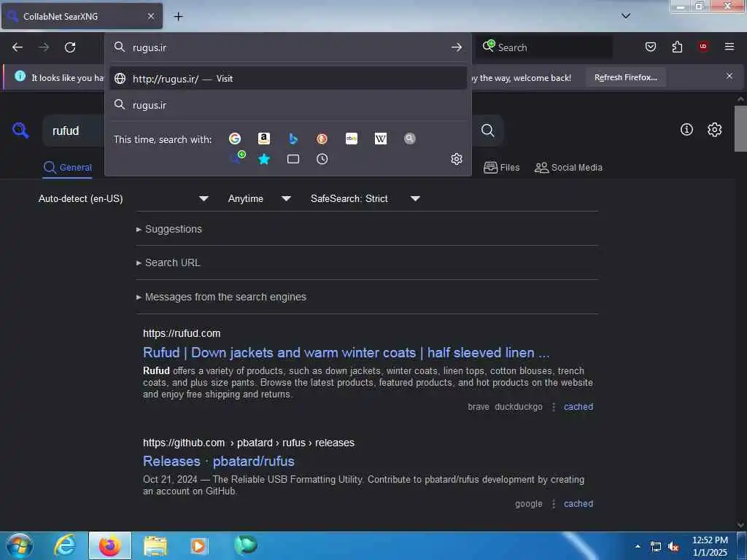
Task: Click https://rufud.com URL text
Action: tap(182, 333)
